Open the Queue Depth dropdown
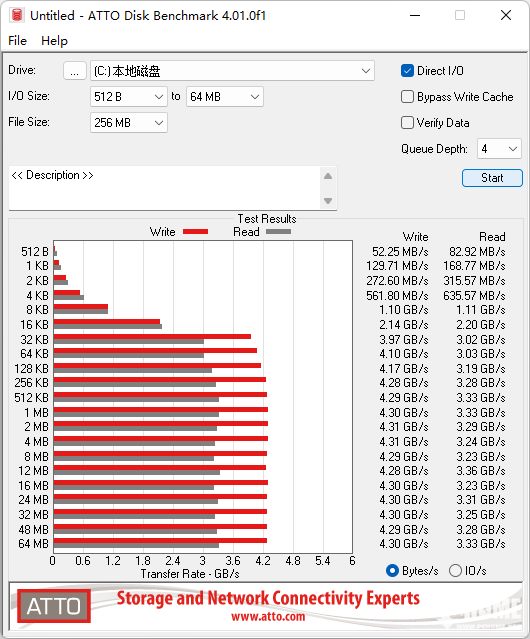 pyautogui.click(x=499, y=149)
